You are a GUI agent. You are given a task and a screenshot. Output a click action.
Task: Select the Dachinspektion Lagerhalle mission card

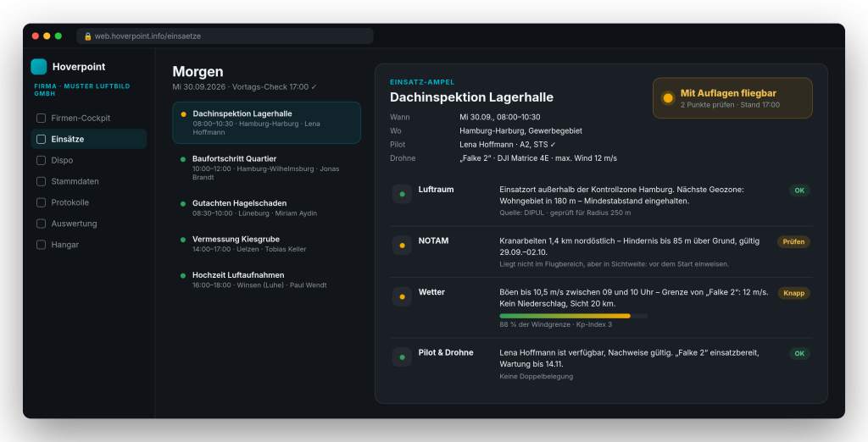[267, 123]
